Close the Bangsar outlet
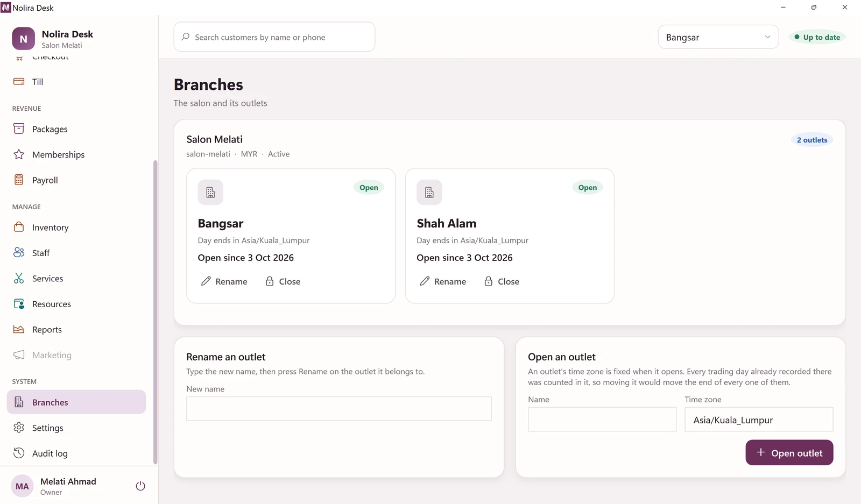 (283, 281)
